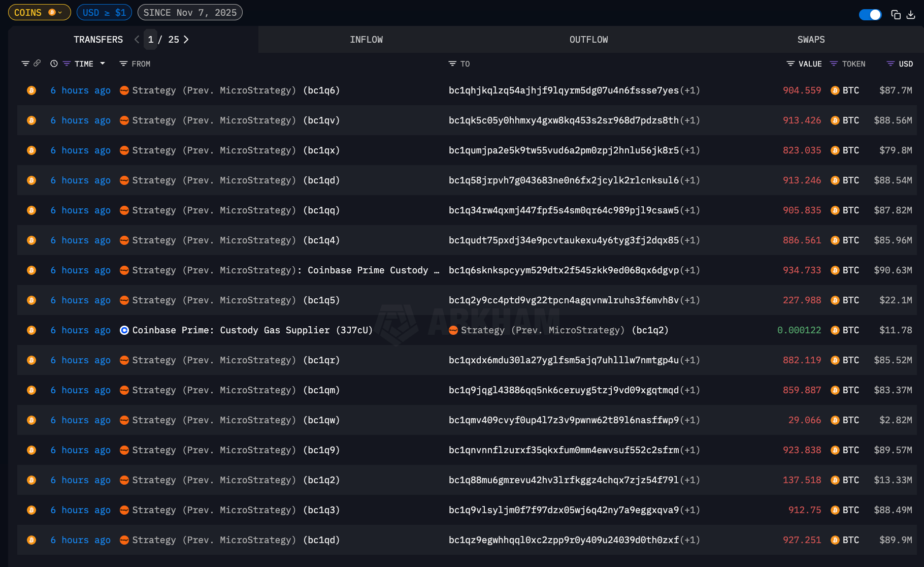Click Strategy logo icon in the bc1qq row

point(124,210)
